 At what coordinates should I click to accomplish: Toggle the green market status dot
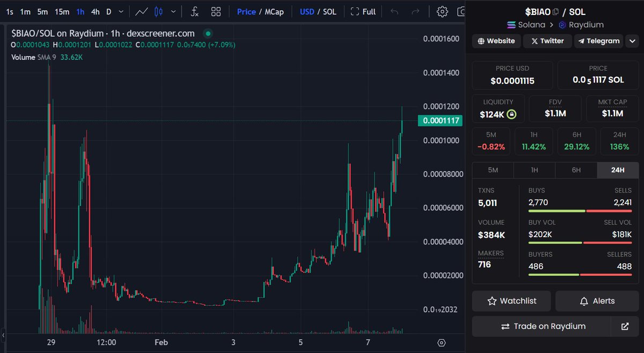tap(208, 33)
